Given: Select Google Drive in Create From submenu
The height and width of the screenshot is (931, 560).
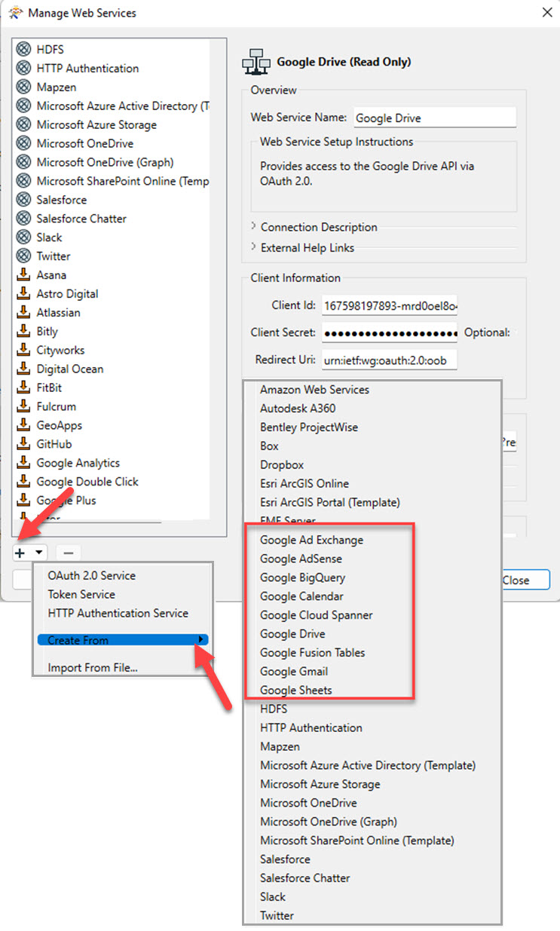Looking at the screenshot, I should [293, 634].
